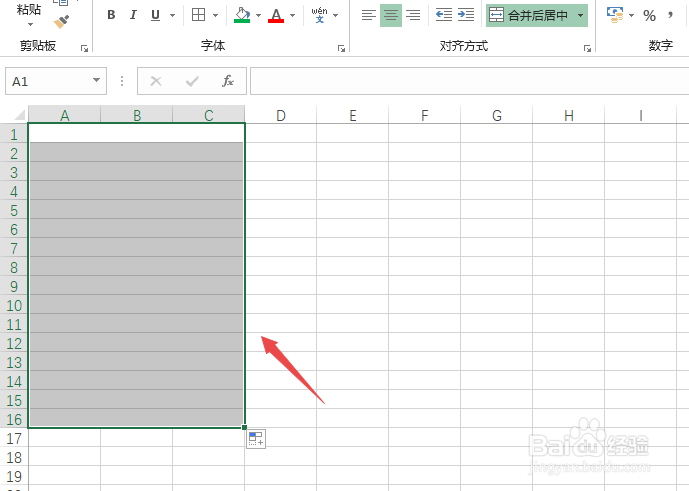The image size is (689, 491).
Task: Click inside the formula bar input
Action: tap(469, 81)
